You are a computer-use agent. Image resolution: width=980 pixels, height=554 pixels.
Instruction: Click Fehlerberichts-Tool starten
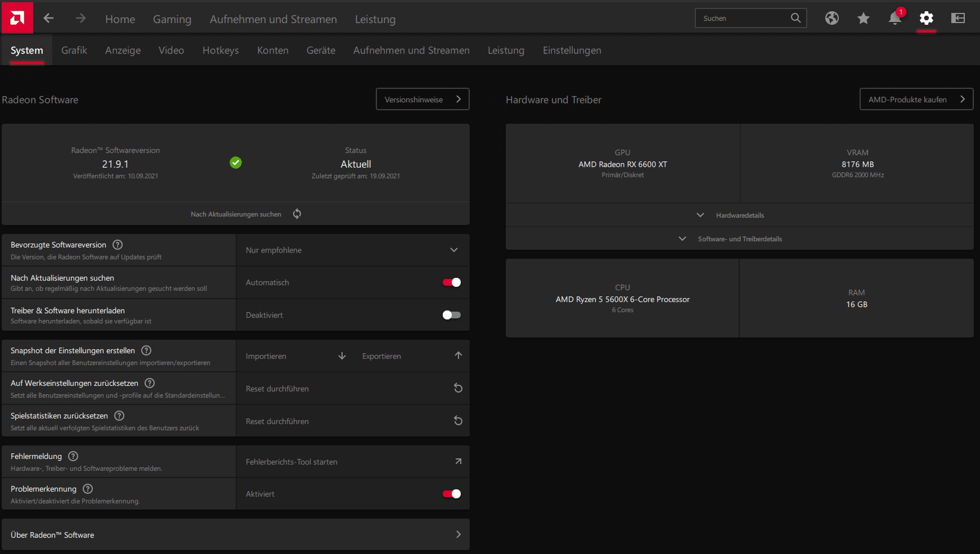(353, 462)
